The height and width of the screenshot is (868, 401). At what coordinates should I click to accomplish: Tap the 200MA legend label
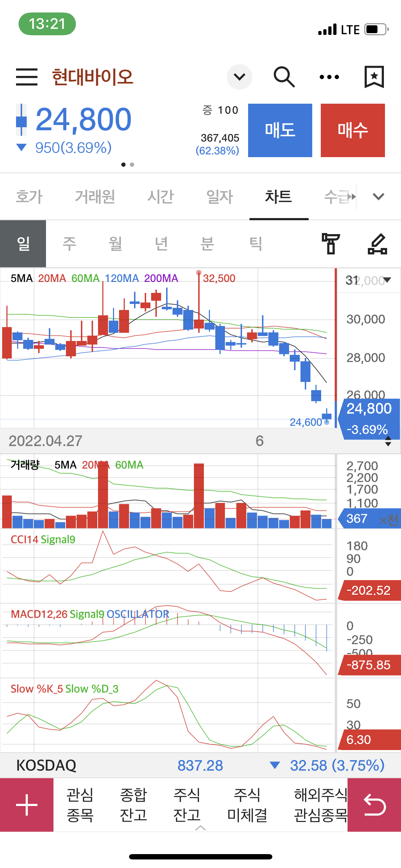(161, 278)
